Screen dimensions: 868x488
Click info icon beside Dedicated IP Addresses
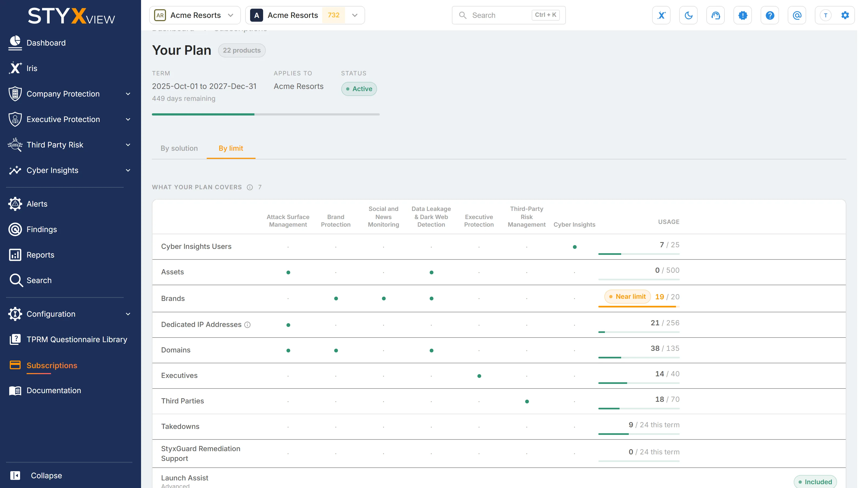[247, 325]
